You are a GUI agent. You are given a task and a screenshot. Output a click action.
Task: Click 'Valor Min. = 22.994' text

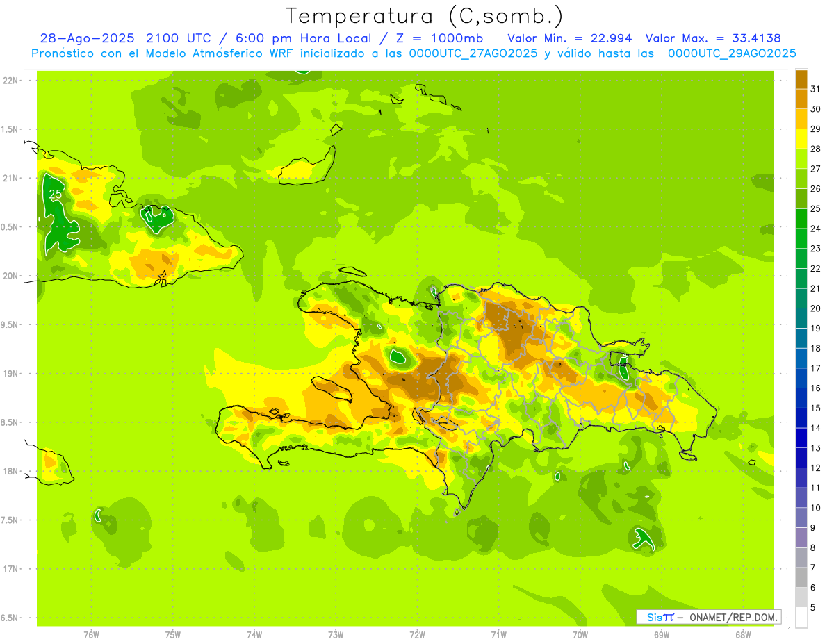[570, 38]
